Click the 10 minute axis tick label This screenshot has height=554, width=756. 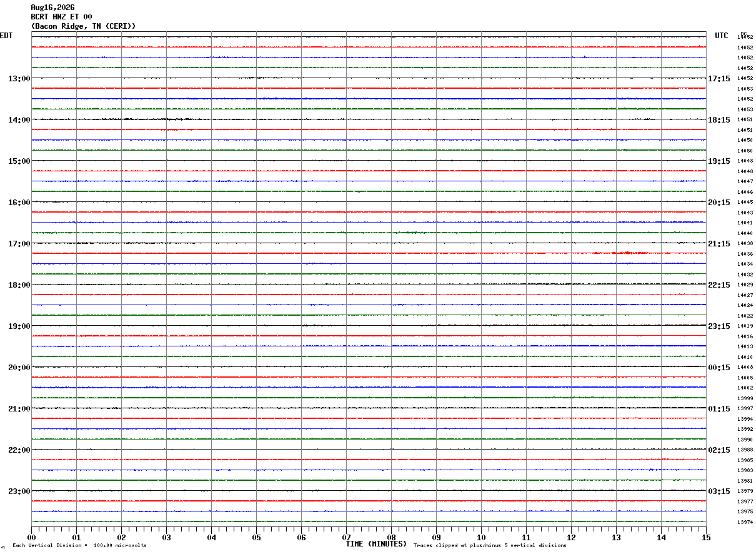point(481,537)
